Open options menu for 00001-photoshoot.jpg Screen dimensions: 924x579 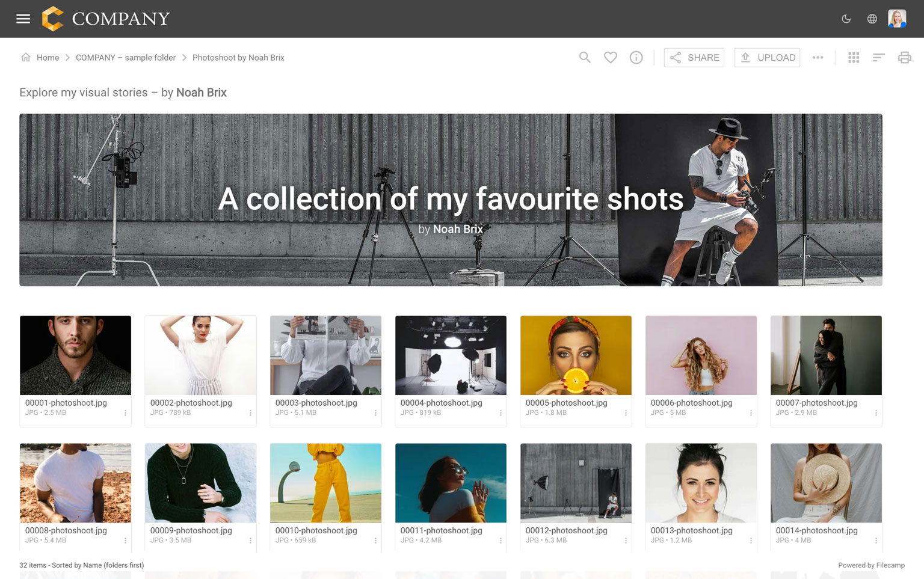click(125, 413)
